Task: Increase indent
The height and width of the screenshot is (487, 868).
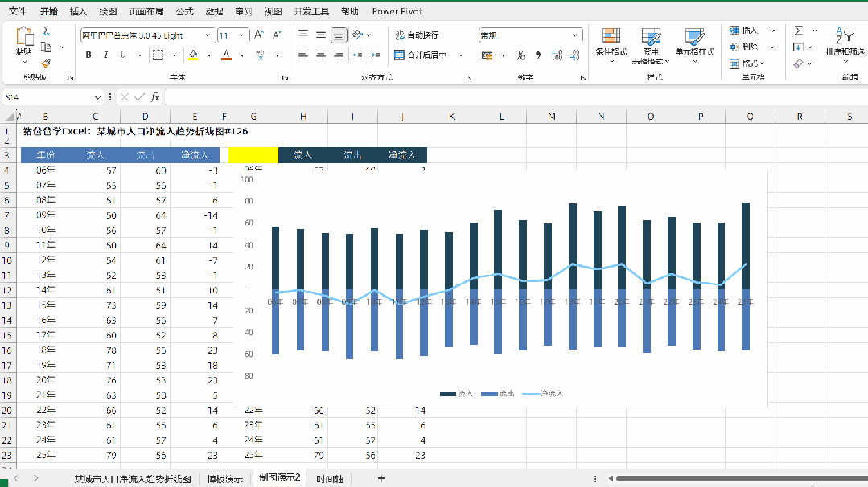Action: pos(376,55)
